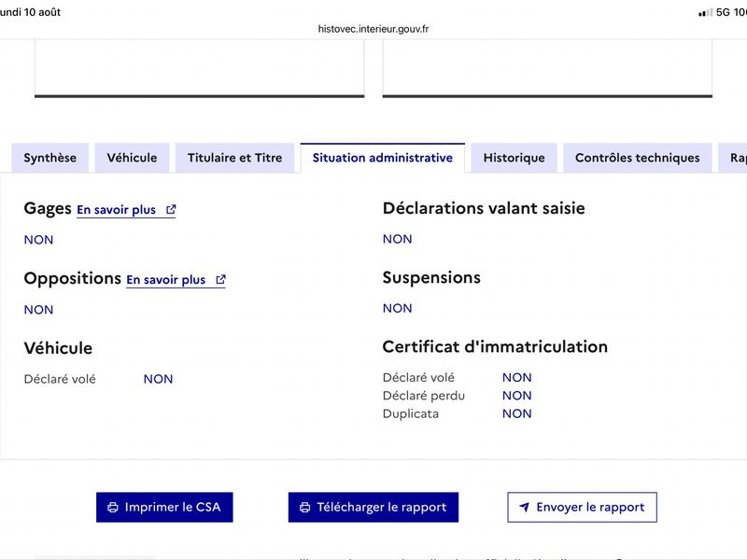This screenshot has width=747, height=560.
Task: Click the printer icon on Télécharger le rapport
Action: (x=305, y=508)
